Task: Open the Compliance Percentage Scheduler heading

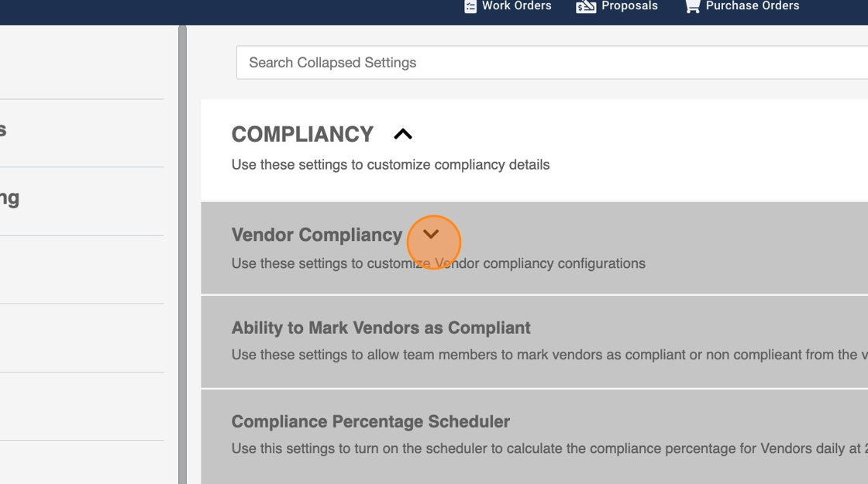Action: [370, 421]
